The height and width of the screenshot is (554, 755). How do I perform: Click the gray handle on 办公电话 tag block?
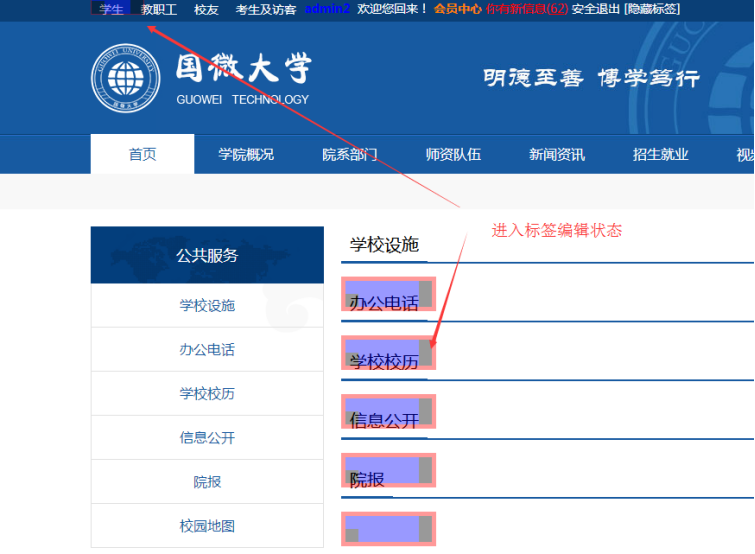(x=425, y=294)
